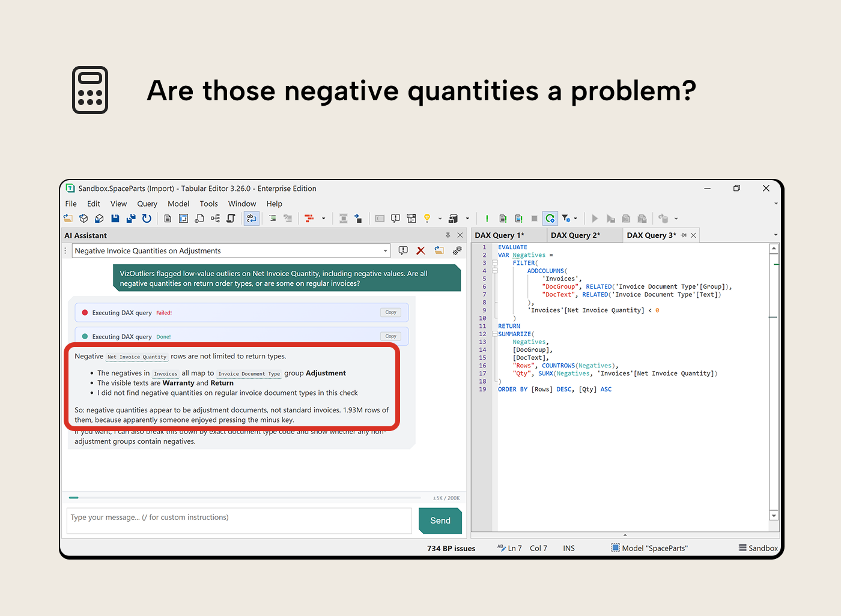The image size is (841, 616).
Task: Click the 'Executing DAX query Failed!' row
Action: coord(241,312)
